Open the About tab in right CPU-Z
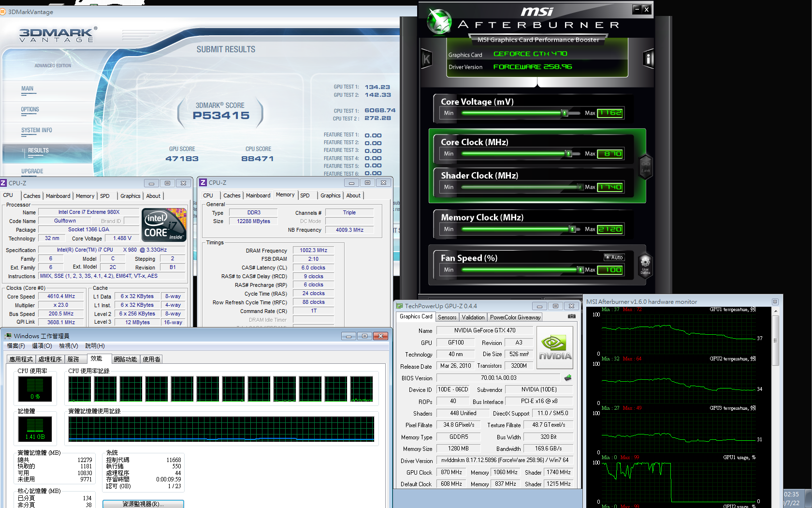The width and height of the screenshot is (812, 508). (353, 195)
